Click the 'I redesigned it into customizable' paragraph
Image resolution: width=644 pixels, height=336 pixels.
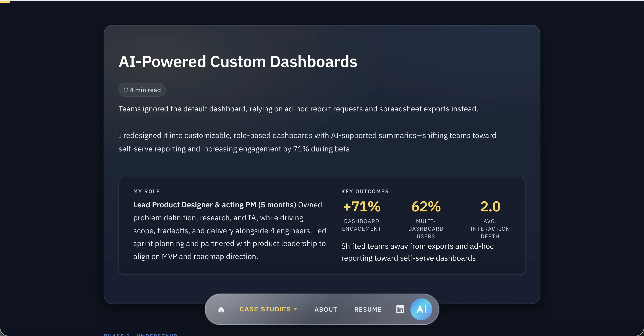pos(307,142)
